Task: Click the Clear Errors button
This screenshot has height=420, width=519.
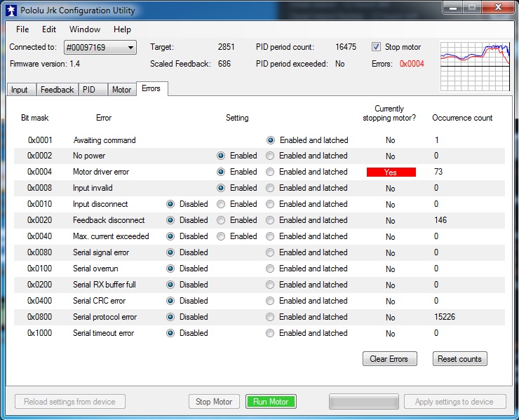Action: coord(389,359)
